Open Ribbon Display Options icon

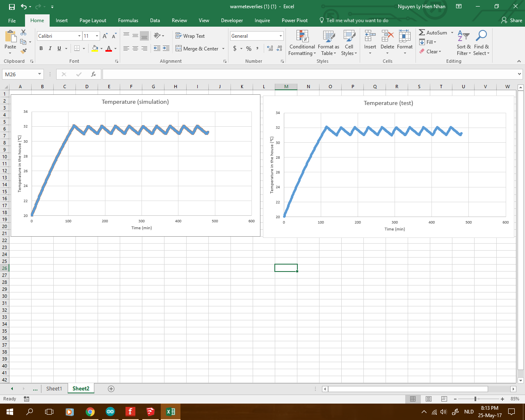tap(459, 7)
